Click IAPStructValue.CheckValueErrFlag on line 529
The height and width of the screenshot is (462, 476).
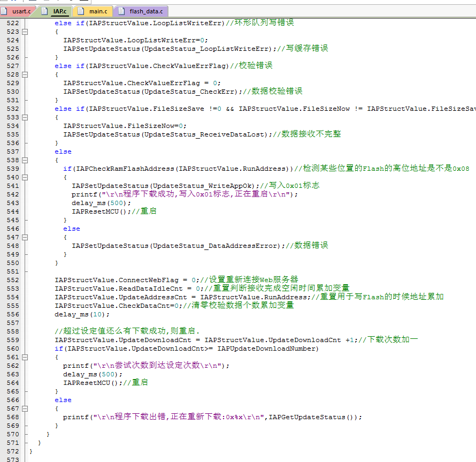tap(132, 84)
